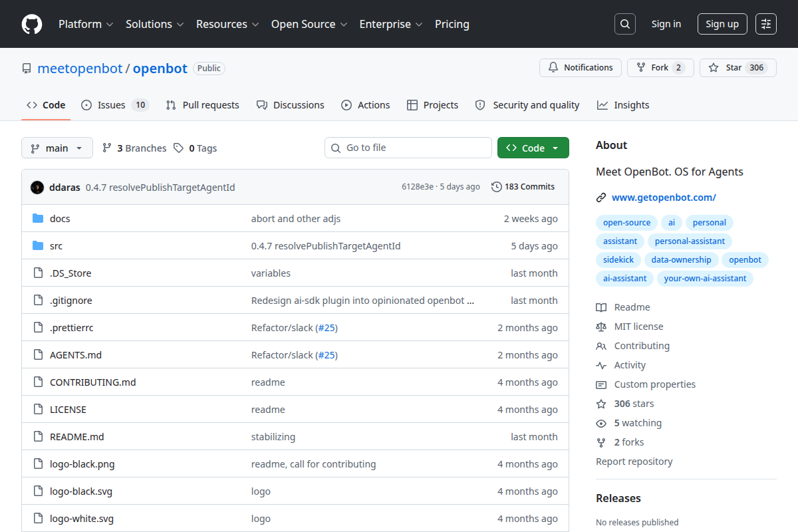Open the Discussions tab
The image size is (798, 532).
tap(291, 105)
